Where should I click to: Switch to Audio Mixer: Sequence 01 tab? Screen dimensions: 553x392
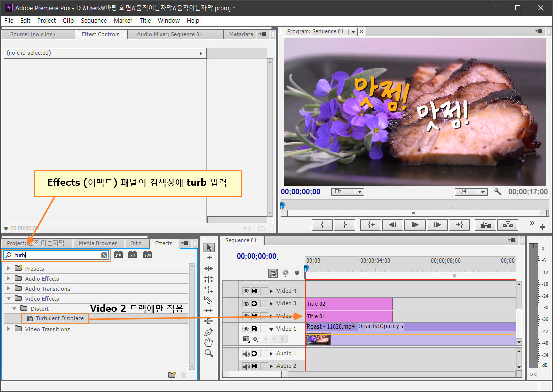point(170,34)
